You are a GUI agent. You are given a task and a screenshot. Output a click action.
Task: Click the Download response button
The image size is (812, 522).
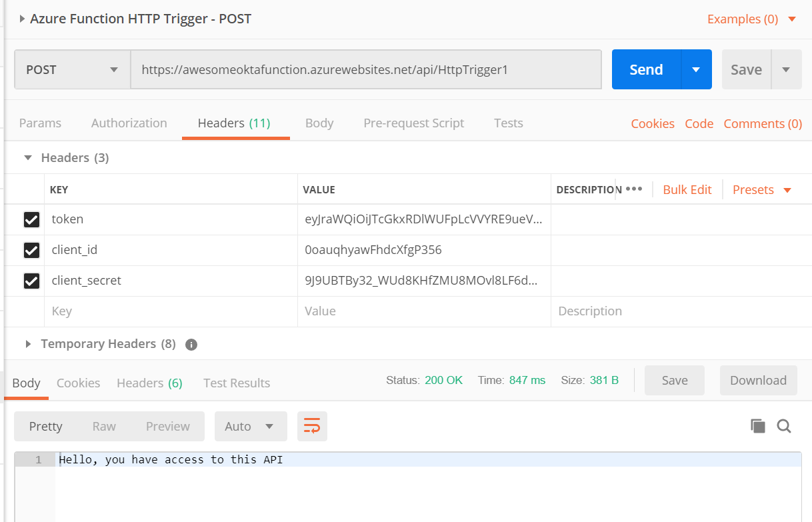tap(758, 380)
